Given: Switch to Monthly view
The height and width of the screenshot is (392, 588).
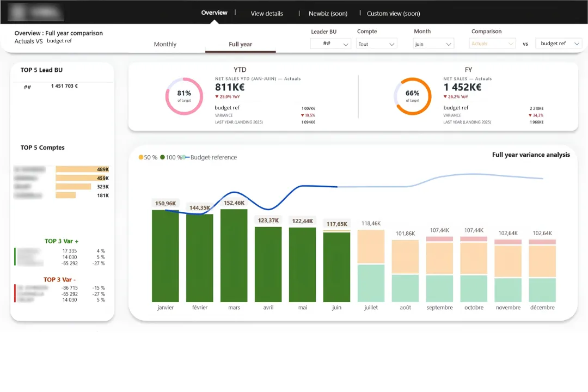Looking at the screenshot, I should [165, 44].
